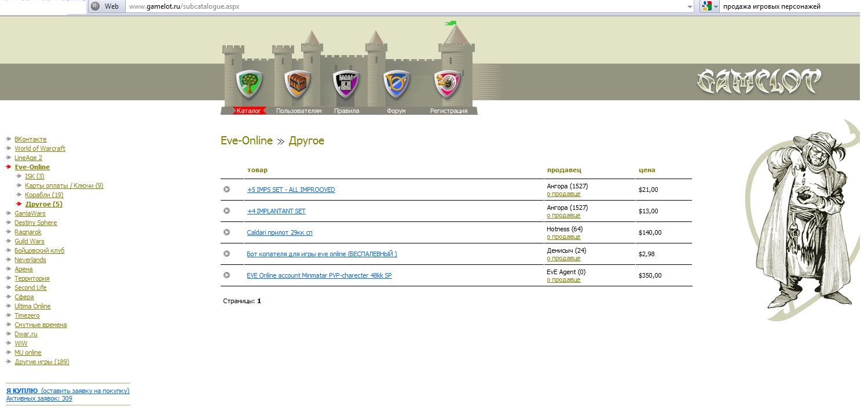Screen dimensions: 868x411
Task: Open the Сфера category
Action: (24, 297)
